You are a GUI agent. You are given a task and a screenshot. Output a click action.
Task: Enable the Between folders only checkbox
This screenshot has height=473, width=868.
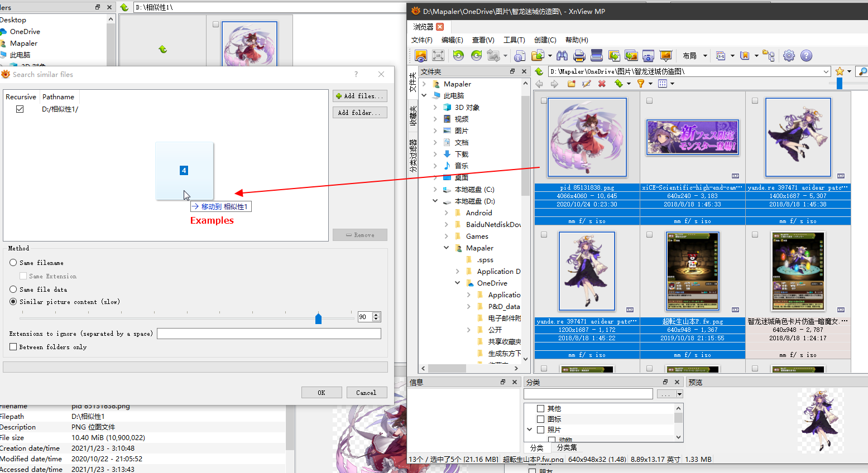coord(13,347)
